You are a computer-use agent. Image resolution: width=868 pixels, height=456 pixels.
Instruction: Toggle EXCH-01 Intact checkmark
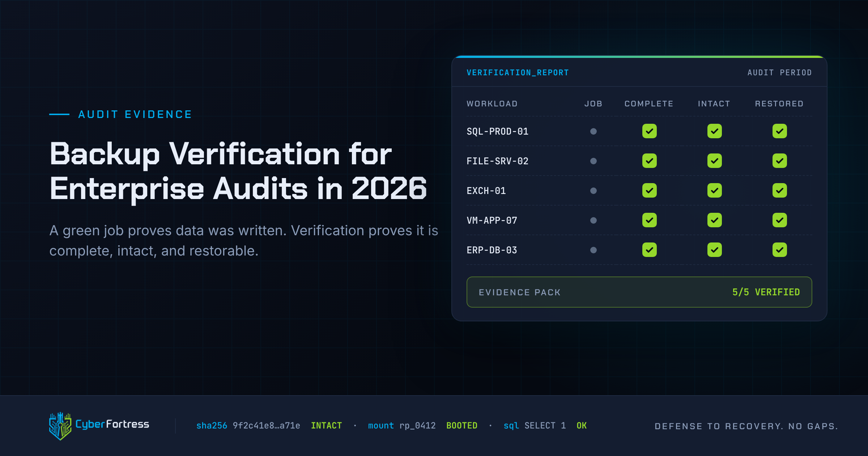tap(715, 190)
